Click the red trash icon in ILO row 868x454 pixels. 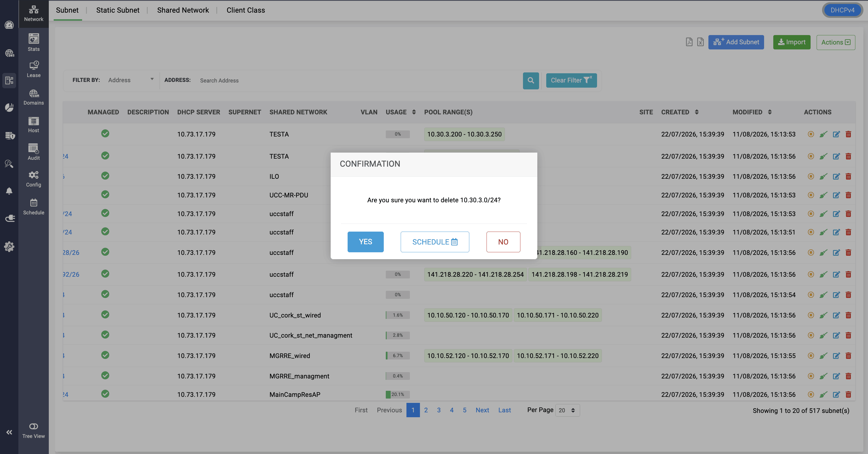[848, 176]
